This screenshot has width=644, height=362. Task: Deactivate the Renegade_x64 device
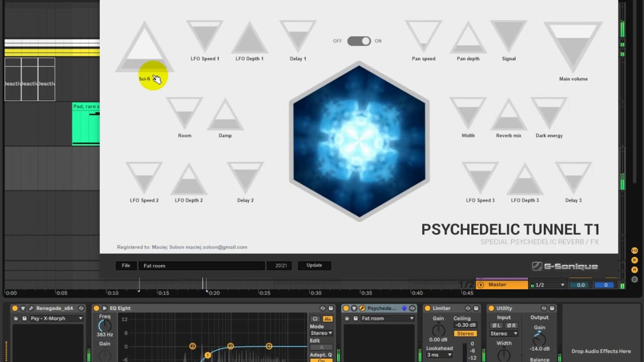(15, 308)
